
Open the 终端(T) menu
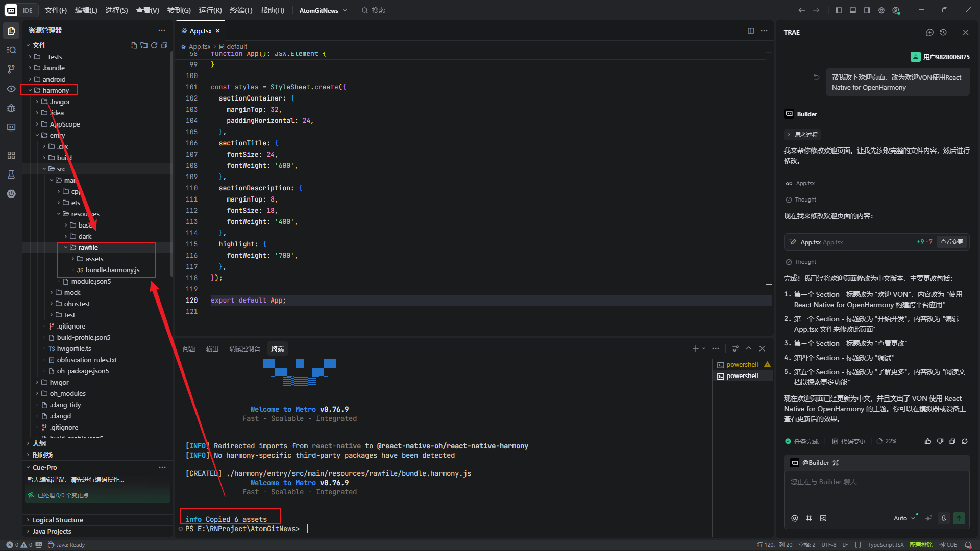241,10
